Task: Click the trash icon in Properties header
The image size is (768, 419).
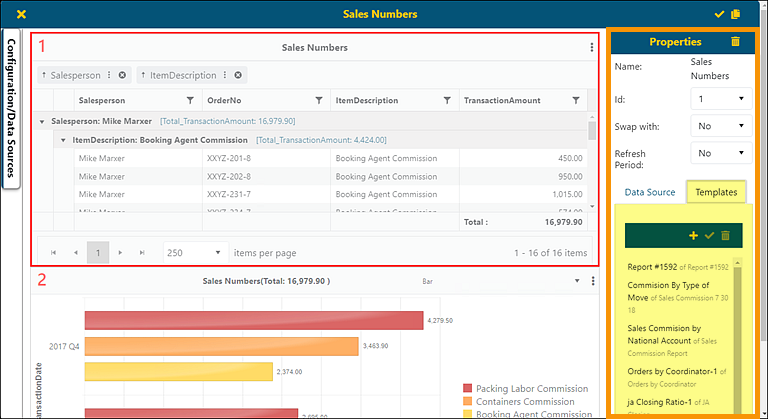Action: tap(736, 42)
